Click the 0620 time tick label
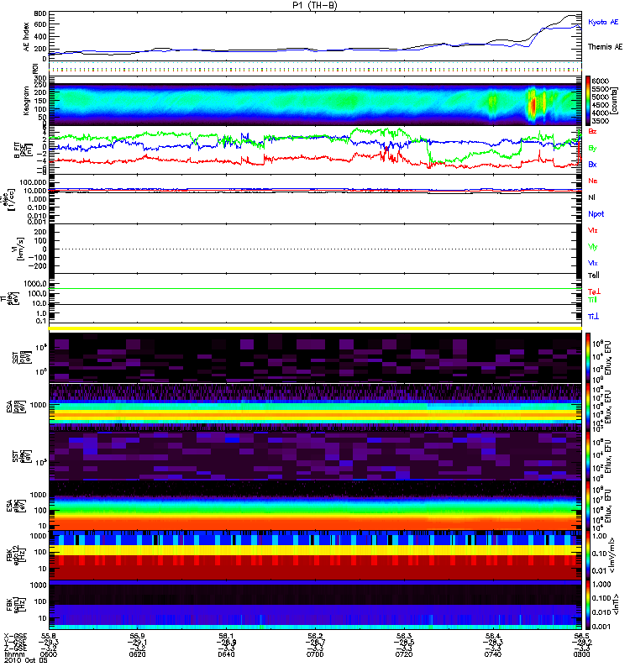The height and width of the screenshot is (672, 630). tap(137, 654)
